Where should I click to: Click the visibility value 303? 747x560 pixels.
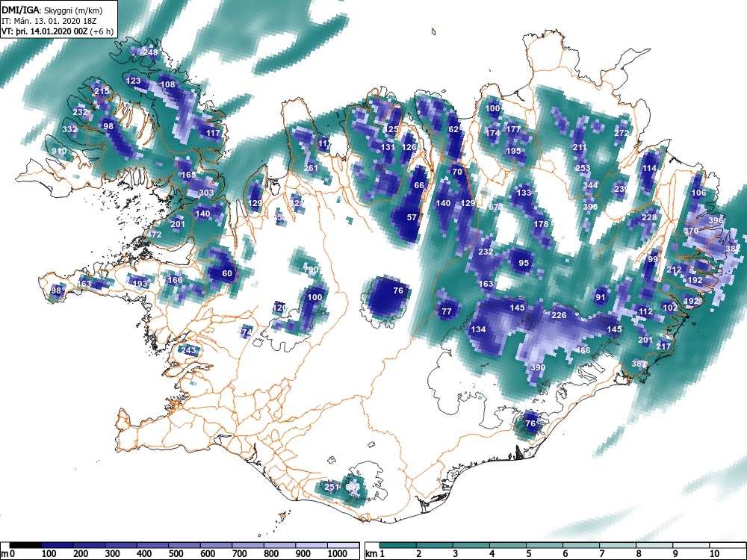pos(206,193)
